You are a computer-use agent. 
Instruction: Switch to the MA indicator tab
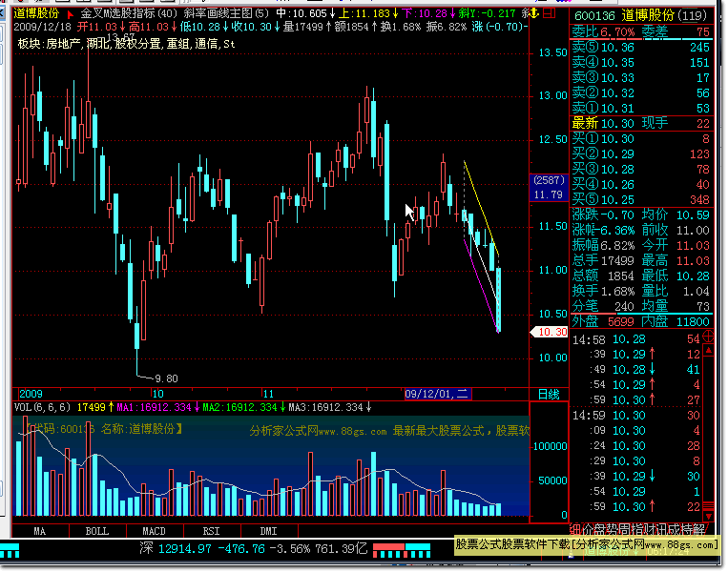click(x=39, y=530)
